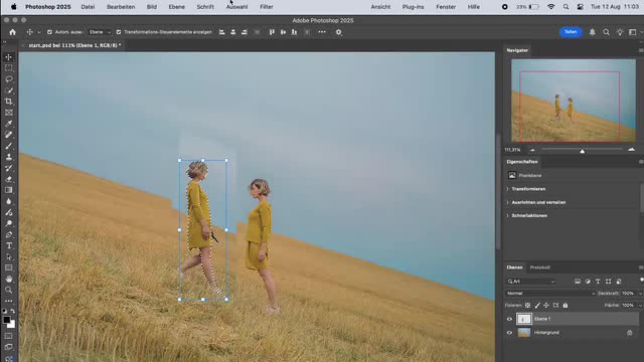Select the Horizontal Type tool

9,246
